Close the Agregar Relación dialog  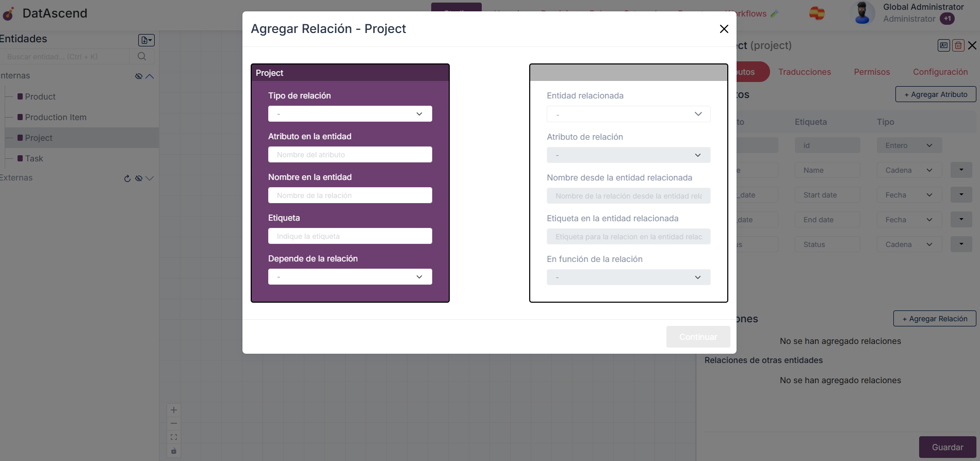724,29
